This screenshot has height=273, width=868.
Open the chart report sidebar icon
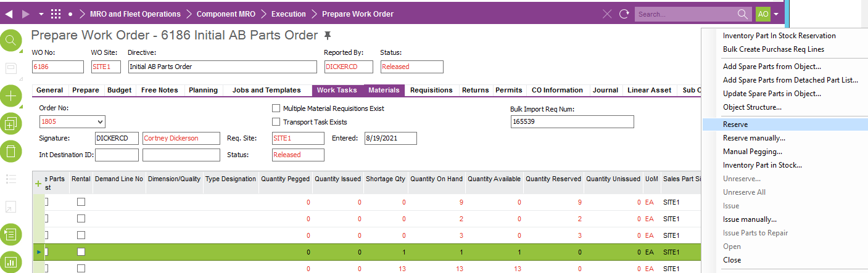[x=11, y=262]
